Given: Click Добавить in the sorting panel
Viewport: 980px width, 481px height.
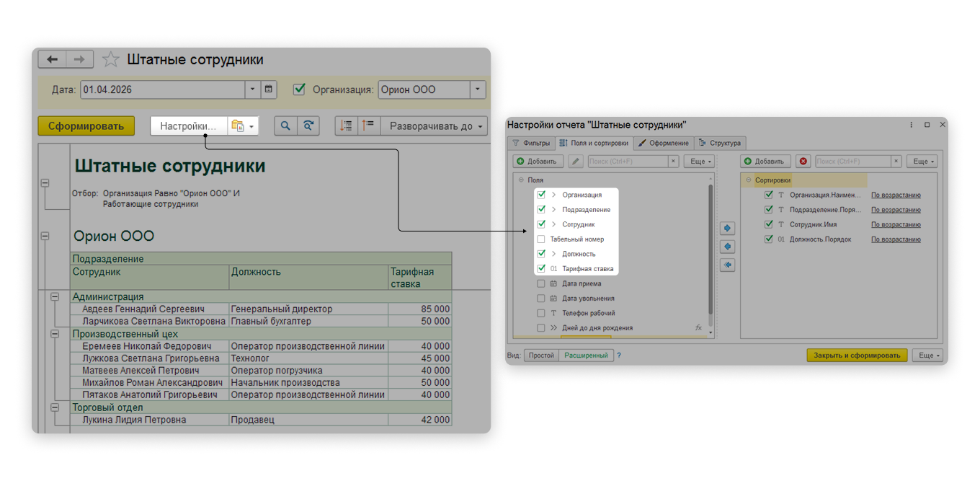Looking at the screenshot, I should (766, 162).
